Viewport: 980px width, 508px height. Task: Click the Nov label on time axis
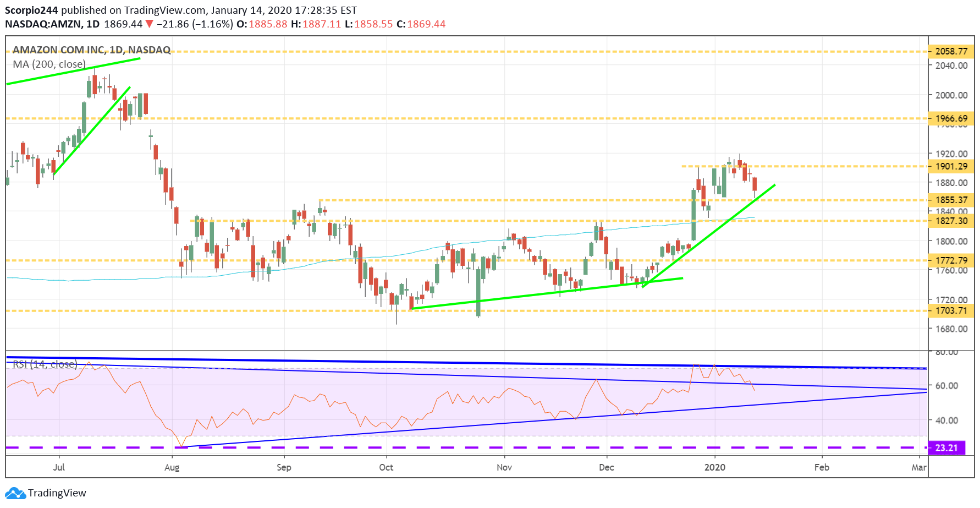504,467
